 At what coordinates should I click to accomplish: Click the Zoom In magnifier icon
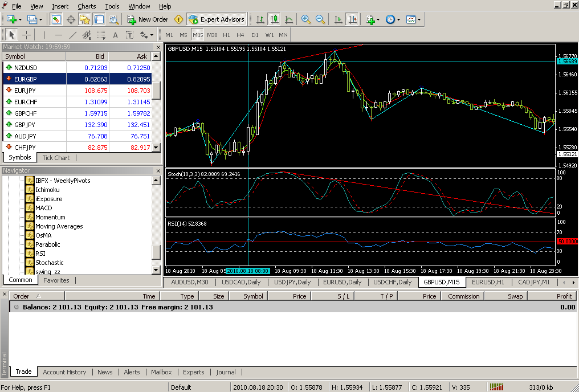tap(306, 19)
